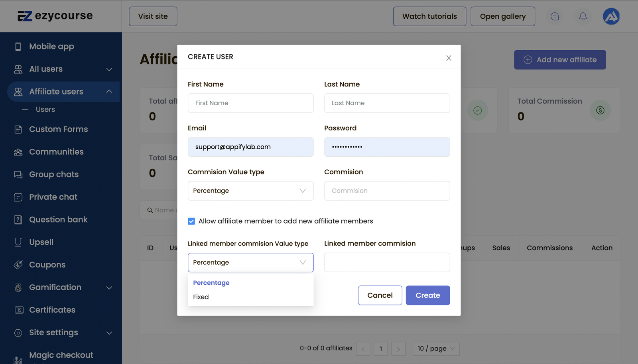The image size is (638, 364).
Task: Click the profile avatar icon
Action: click(611, 16)
